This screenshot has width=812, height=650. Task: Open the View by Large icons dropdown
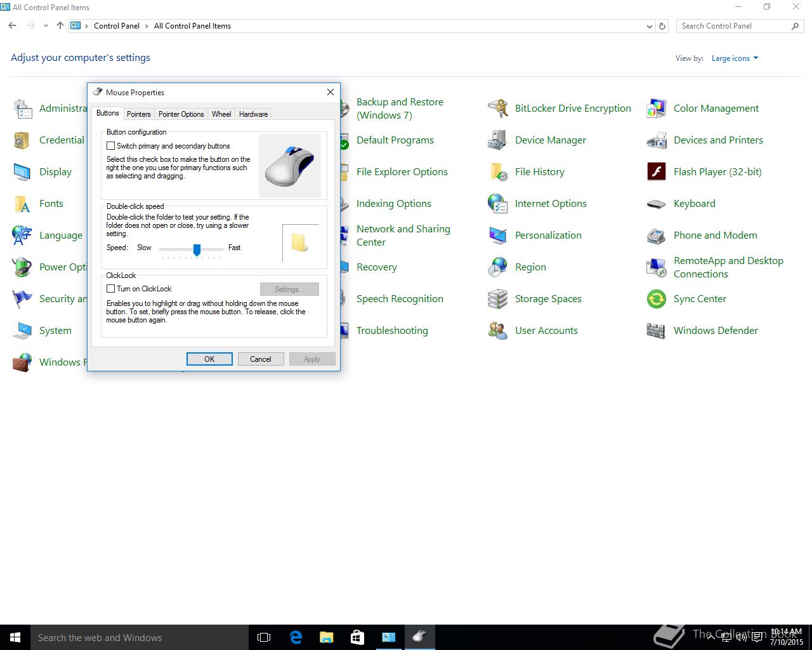point(735,58)
